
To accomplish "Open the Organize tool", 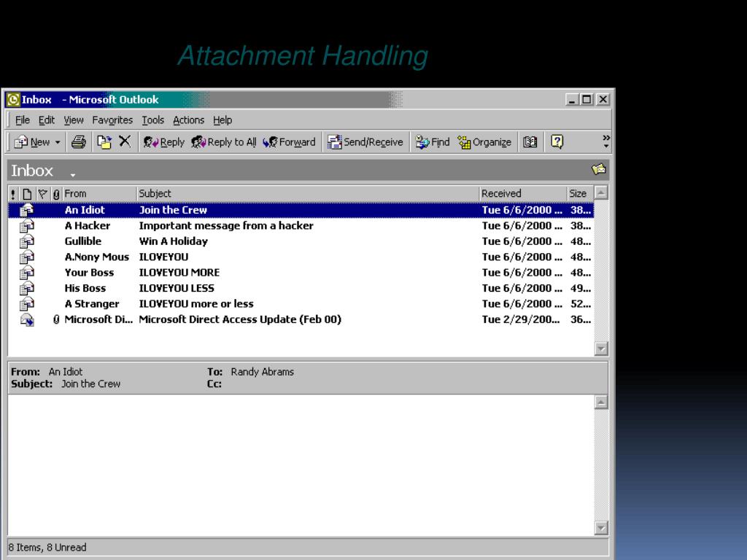I will [484, 142].
